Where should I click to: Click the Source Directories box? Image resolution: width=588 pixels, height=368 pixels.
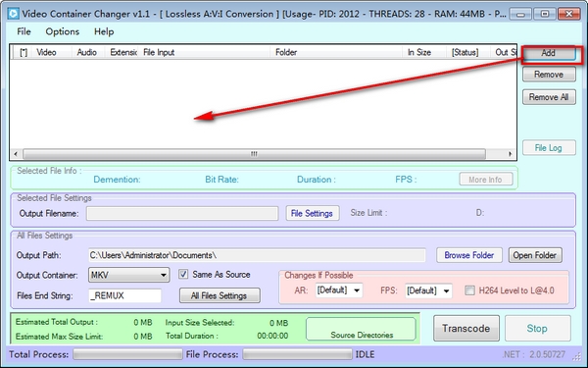click(361, 330)
